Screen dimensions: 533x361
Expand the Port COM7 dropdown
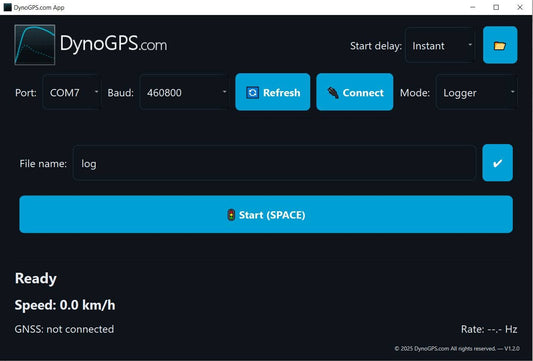tap(71, 92)
